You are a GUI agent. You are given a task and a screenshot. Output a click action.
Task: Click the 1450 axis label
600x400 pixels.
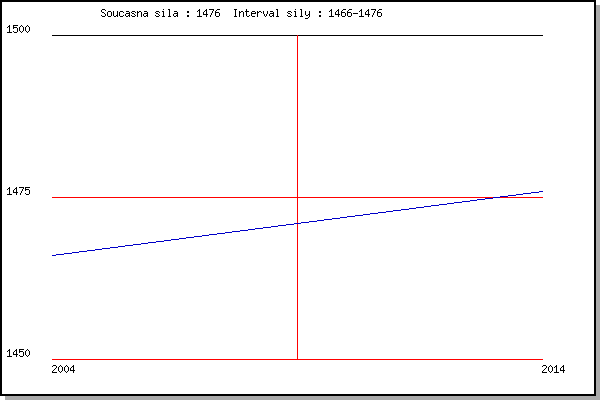18,353
